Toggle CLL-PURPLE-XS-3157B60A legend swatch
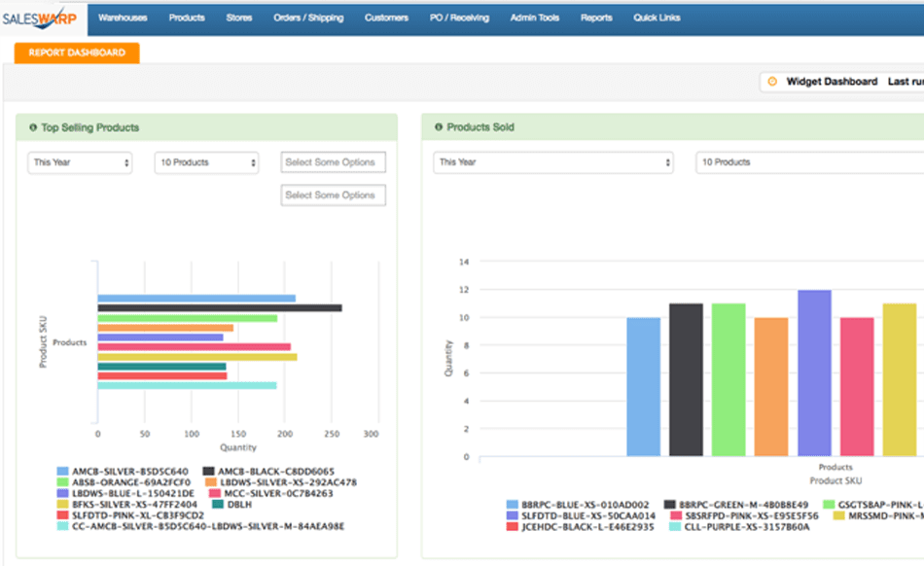The width and height of the screenshot is (924, 566). click(675, 526)
